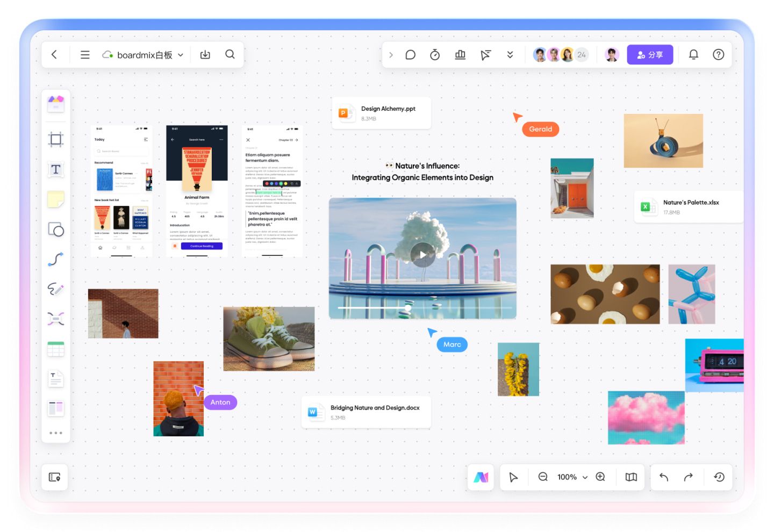Open the hamburger main menu
The width and height of the screenshot is (774, 532).
pyautogui.click(x=85, y=55)
